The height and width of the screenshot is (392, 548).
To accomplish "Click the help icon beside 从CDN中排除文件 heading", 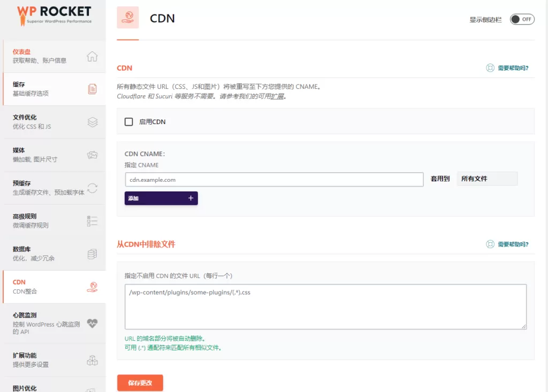I will (x=490, y=243).
